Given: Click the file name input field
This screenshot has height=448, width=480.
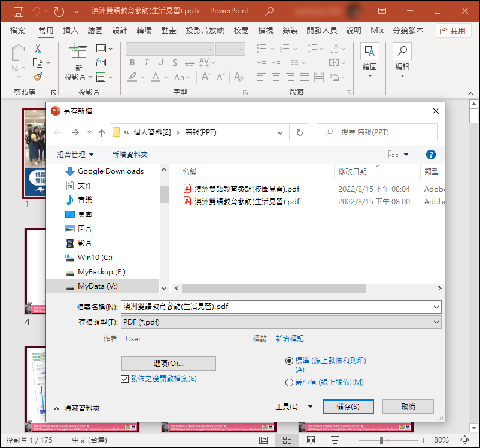Looking at the screenshot, I should tap(281, 307).
